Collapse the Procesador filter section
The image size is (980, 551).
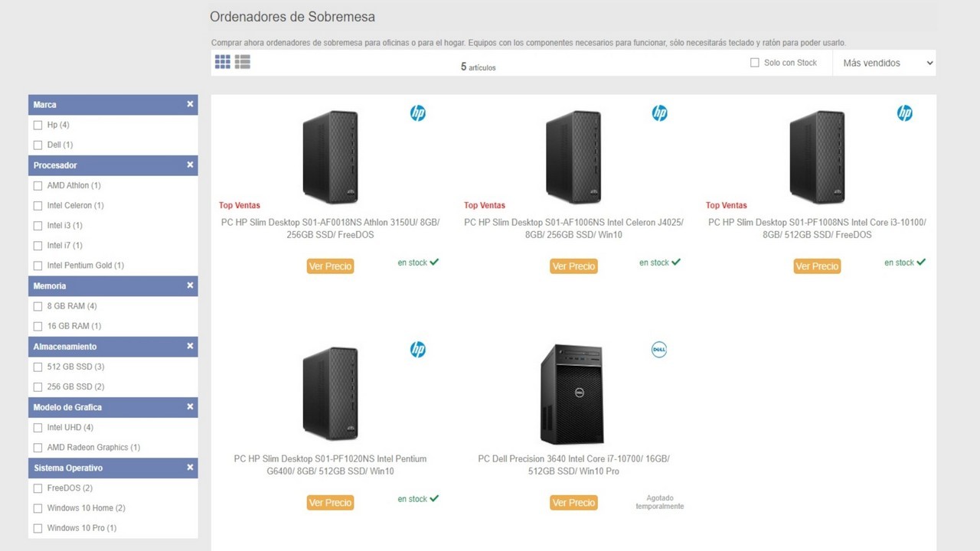[x=190, y=165]
